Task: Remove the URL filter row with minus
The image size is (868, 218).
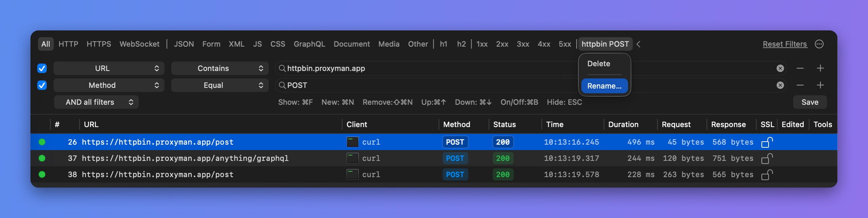Action: pyautogui.click(x=800, y=68)
